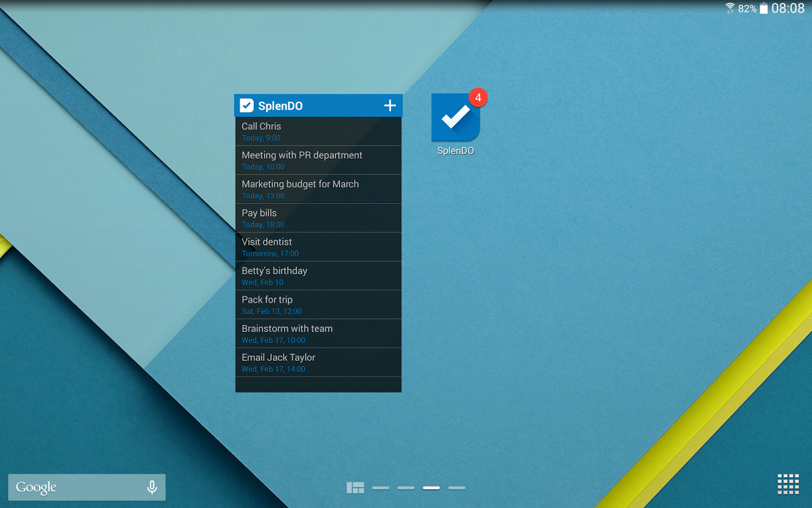812x508 pixels.
Task: Switch to the fourth home screen page indicator
Action: tap(457, 488)
